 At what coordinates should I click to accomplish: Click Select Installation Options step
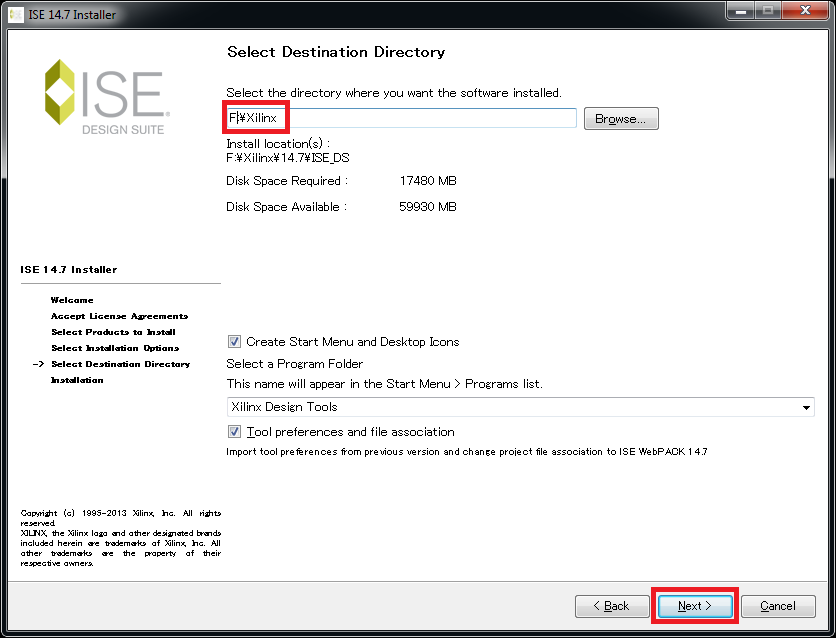[115, 348]
